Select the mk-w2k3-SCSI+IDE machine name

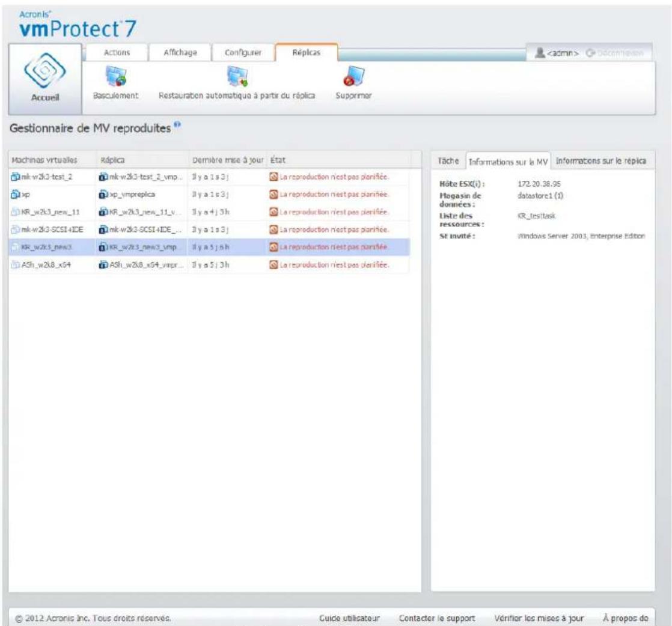(52, 229)
